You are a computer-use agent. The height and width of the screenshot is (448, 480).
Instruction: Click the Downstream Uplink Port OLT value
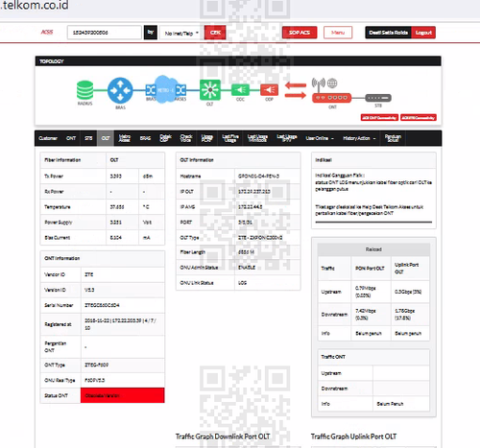405,315
